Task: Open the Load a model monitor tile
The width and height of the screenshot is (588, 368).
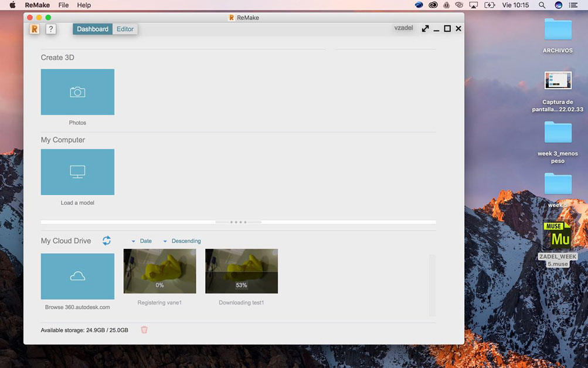Action: coord(77,172)
